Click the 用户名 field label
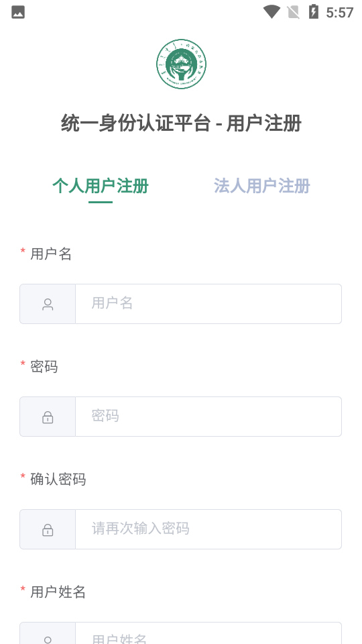Viewport: 362px width, 644px height. (x=51, y=254)
